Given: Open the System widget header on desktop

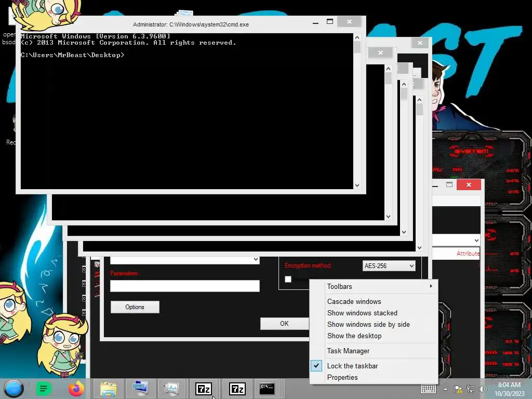Looking at the screenshot, I should click(472, 151).
